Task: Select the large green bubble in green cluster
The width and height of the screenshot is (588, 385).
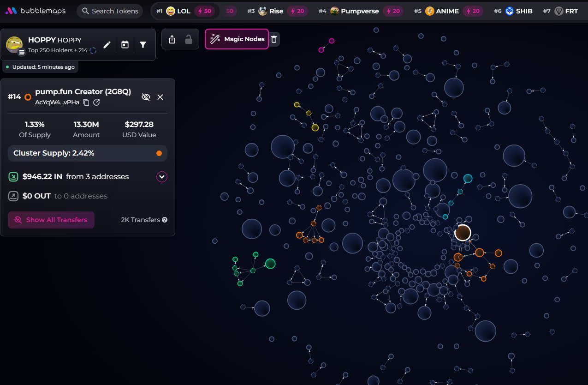Action: click(270, 264)
